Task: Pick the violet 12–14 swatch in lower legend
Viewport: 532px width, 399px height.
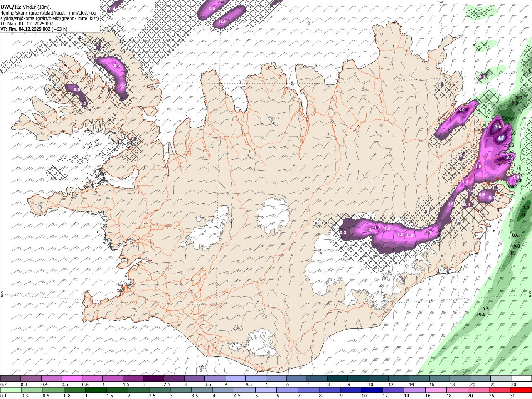Action: point(394,390)
